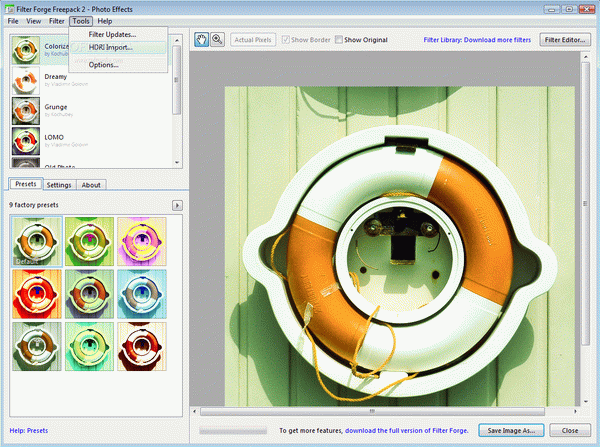
Task: Choose the pink and yellow preset
Action: 142,241
